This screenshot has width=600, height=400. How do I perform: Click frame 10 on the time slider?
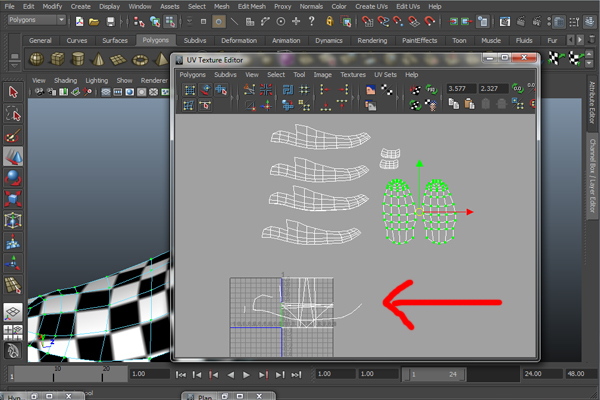pyautogui.click(x=54, y=374)
